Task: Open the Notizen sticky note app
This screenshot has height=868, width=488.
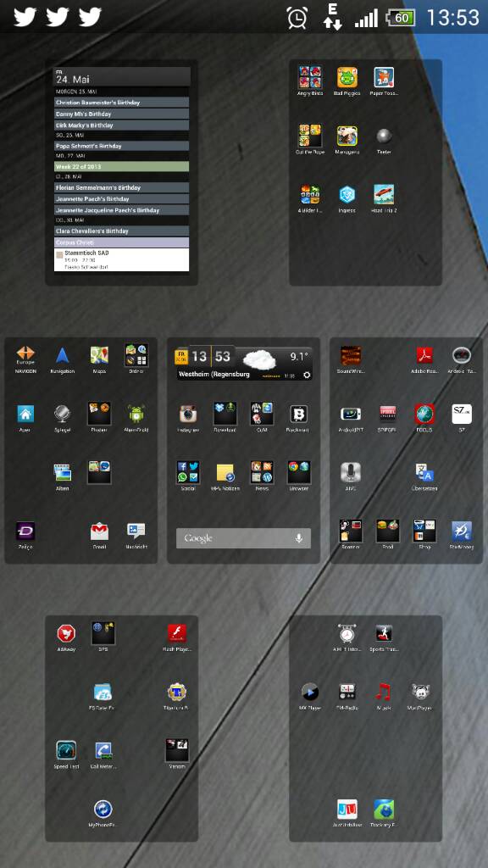Action: [225, 472]
